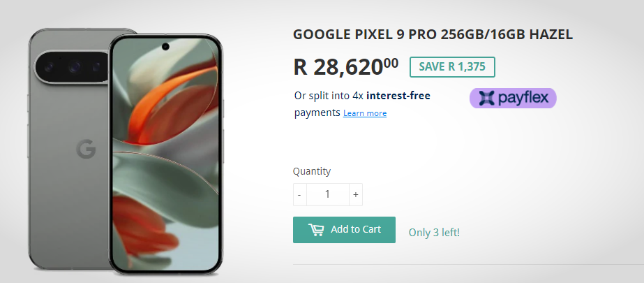Increase quantity with the plus button
This screenshot has width=644, height=283.
tap(355, 194)
